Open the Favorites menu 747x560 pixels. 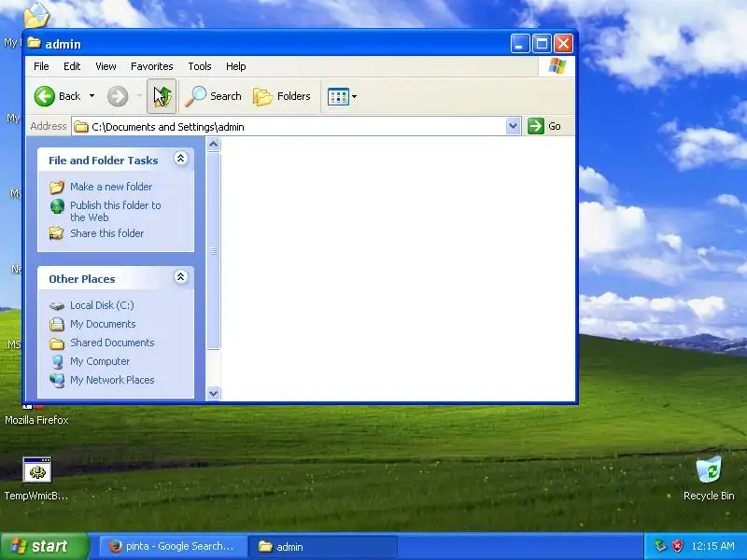152,66
